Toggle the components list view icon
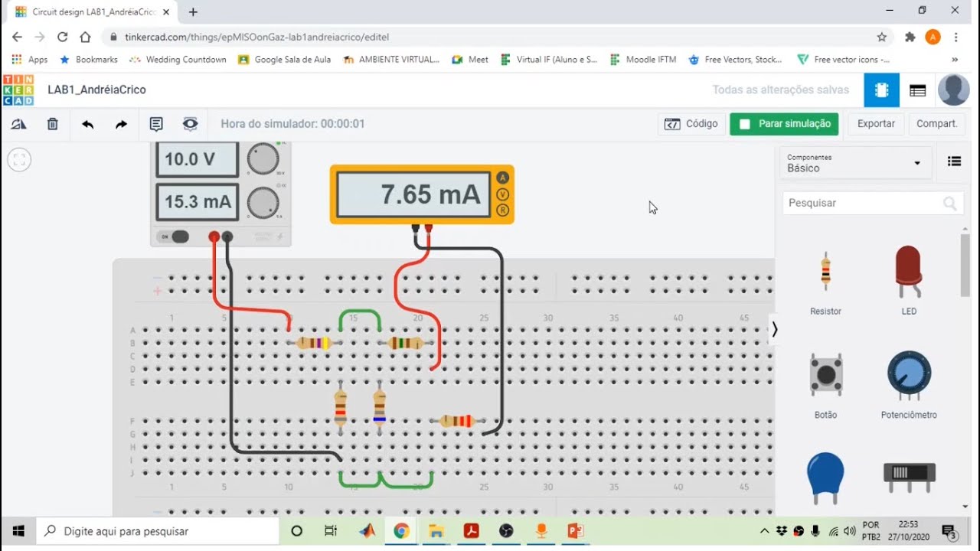Image resolution: width=980 pixels, height=551 pixels. [x=954, y=161]
